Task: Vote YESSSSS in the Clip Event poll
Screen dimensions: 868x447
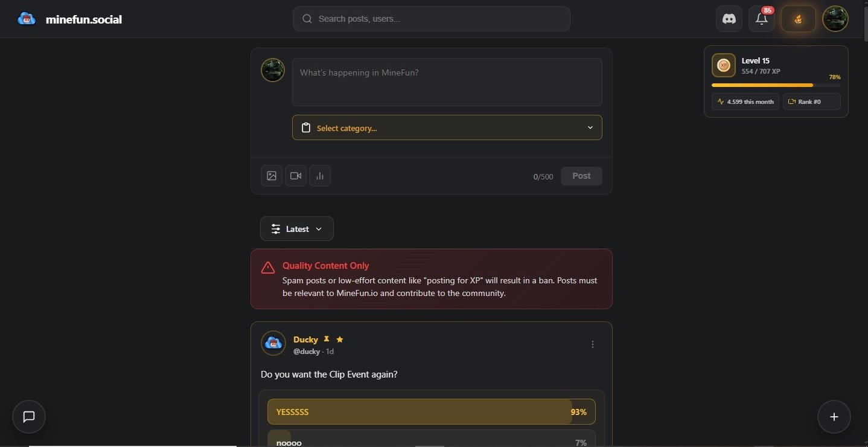Action: tap(431, 412)
